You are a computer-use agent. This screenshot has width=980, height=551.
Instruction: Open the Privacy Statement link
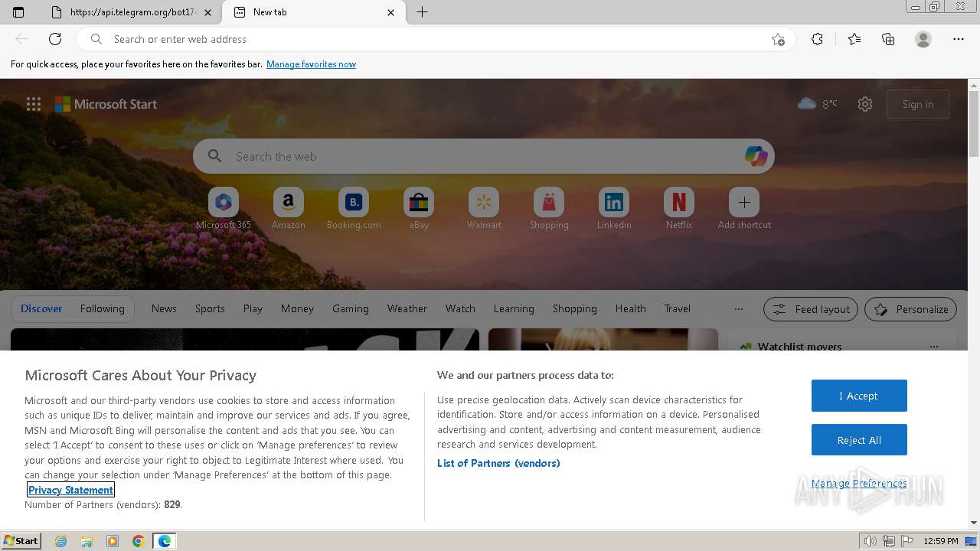(70, 490)
